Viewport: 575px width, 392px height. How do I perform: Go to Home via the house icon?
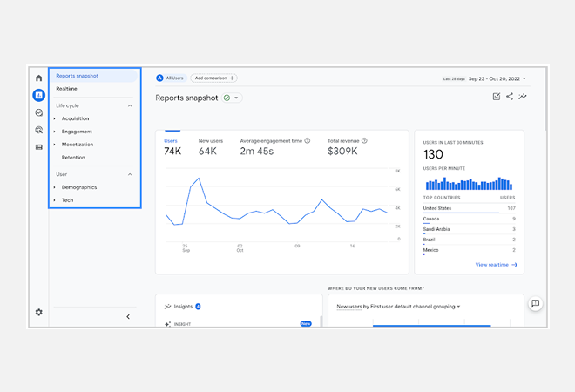point(38,78)
